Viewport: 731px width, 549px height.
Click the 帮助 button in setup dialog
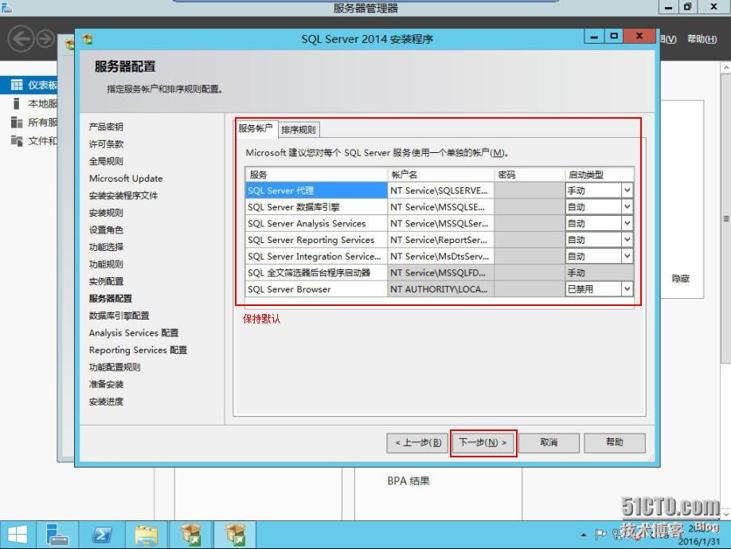(x=614, y=442)
